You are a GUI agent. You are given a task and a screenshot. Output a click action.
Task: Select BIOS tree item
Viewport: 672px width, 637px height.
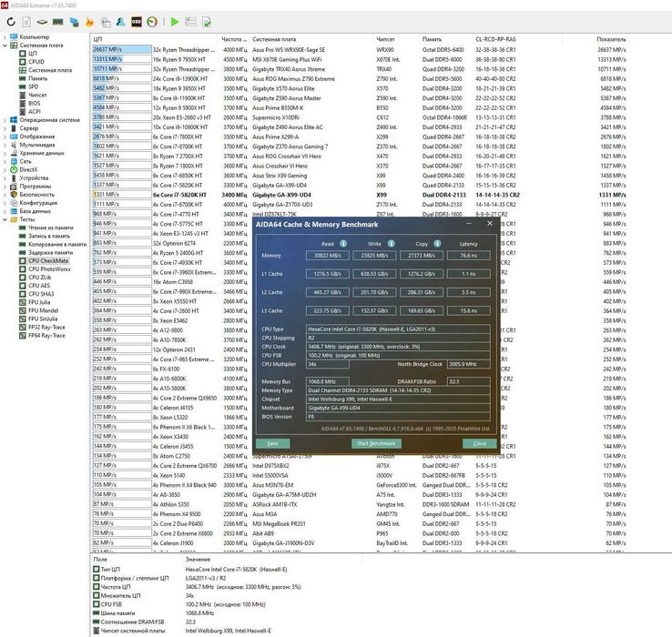pyautogui.click(x=35, y=103)
